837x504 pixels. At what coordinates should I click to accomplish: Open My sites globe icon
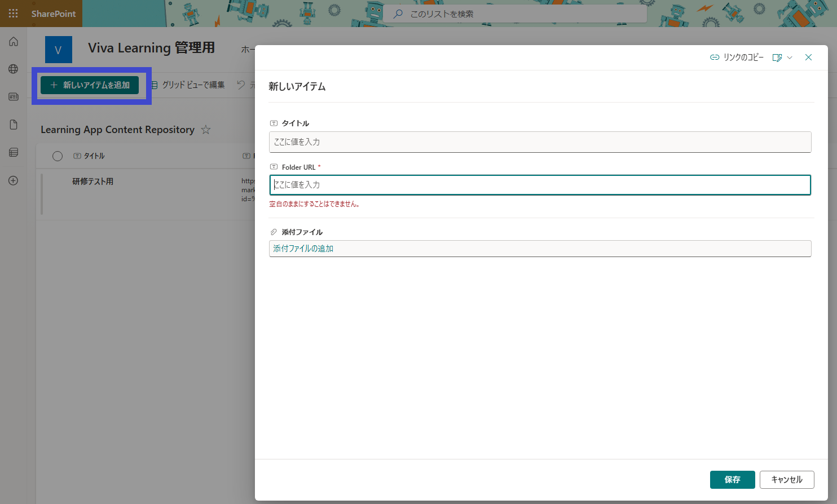point(14,69)
